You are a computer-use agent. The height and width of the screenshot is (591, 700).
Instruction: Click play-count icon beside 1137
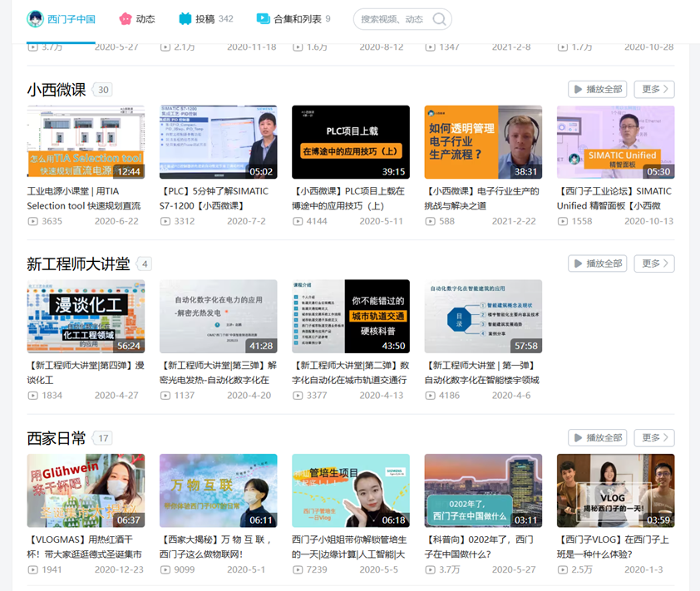[x=165, y=396]
